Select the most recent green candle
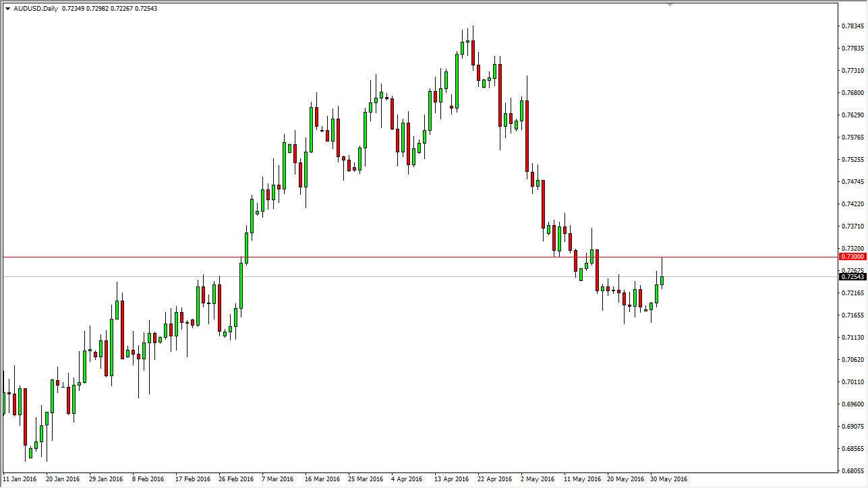The image size is (868, 488). (662, 280)
